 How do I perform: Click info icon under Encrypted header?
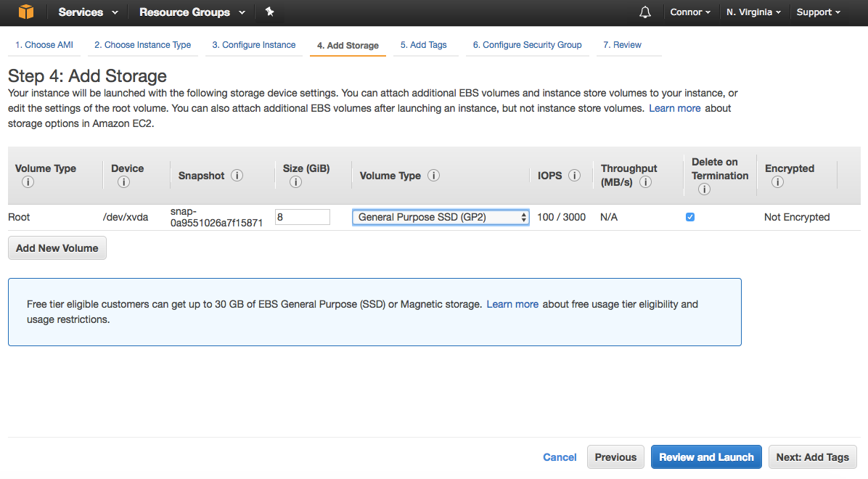777,182
